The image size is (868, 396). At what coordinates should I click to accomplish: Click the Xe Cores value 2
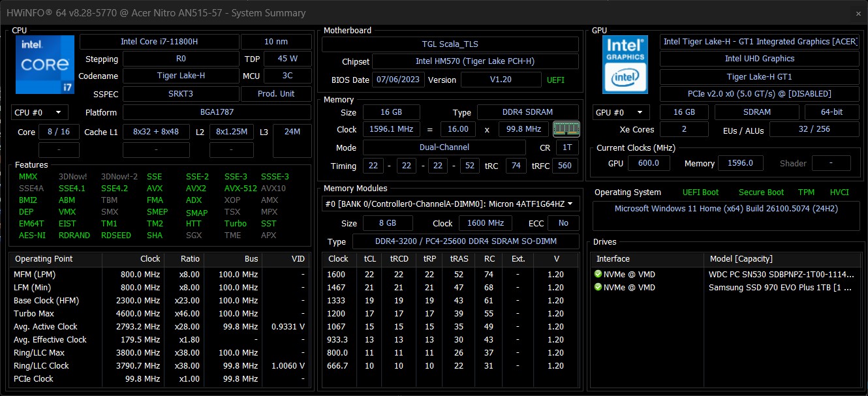click(x=684, y=129)
